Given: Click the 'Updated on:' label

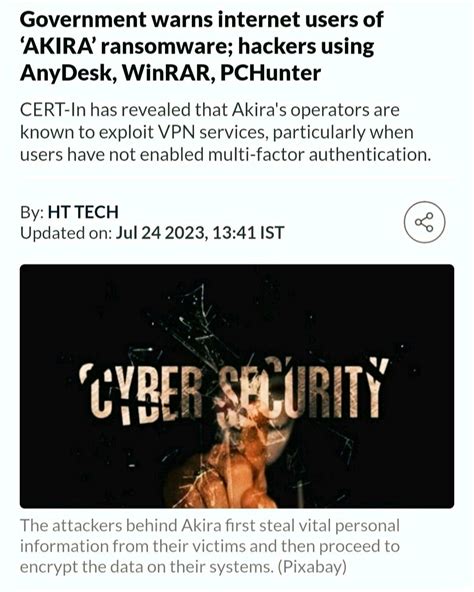Looking at the screenshot, I should 66,233.
